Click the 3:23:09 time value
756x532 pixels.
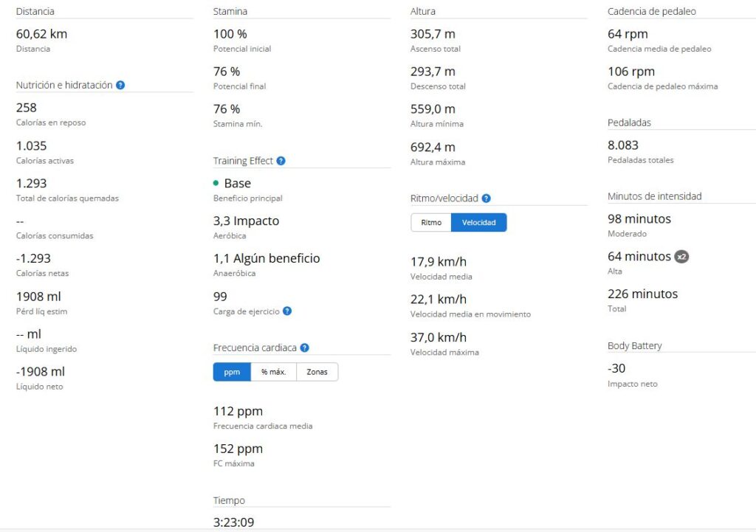pyautogui.click(x=233, y=522)
